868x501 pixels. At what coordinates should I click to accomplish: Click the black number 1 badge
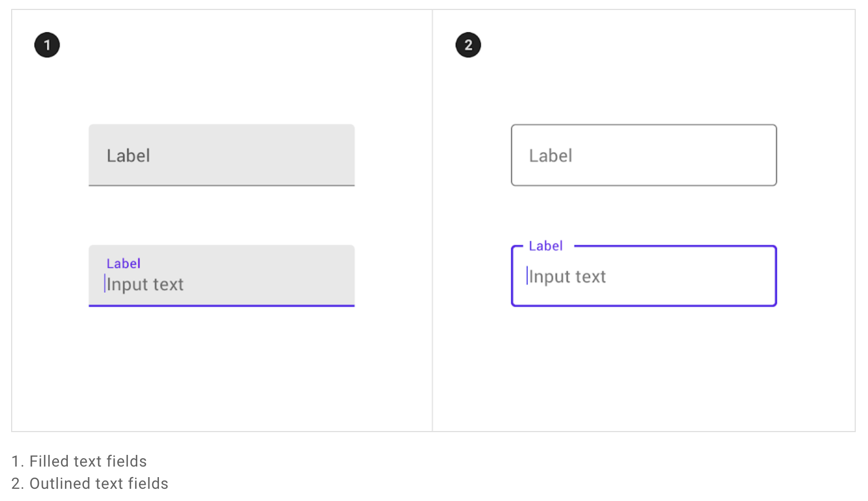[x=47, y=45]
